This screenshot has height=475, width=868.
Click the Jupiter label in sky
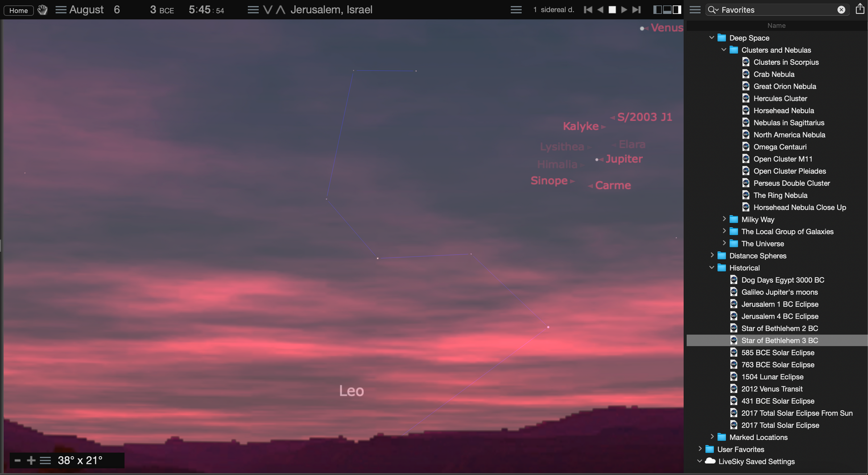(624, 159)
